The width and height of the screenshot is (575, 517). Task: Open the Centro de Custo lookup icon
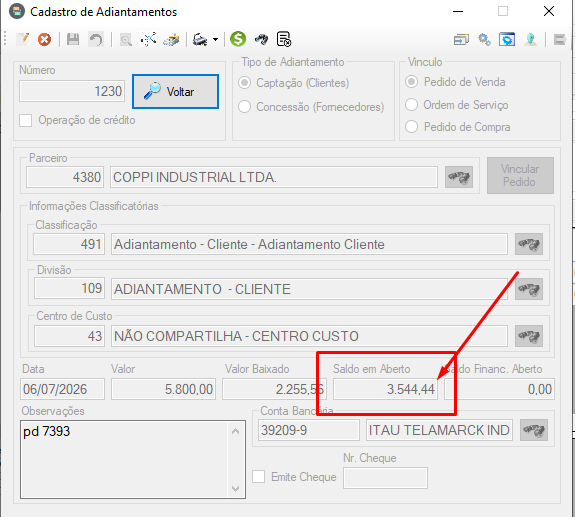tap(529, 336)
